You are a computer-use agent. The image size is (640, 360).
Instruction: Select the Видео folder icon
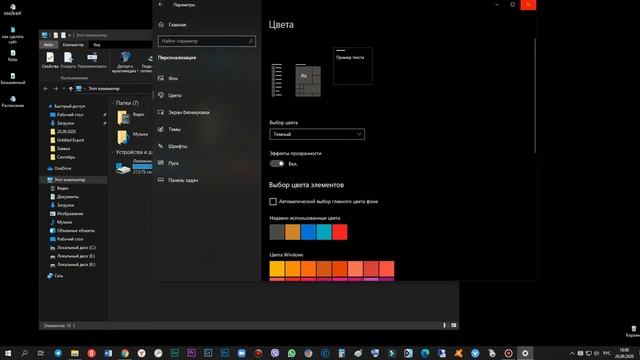click(124, 118)
